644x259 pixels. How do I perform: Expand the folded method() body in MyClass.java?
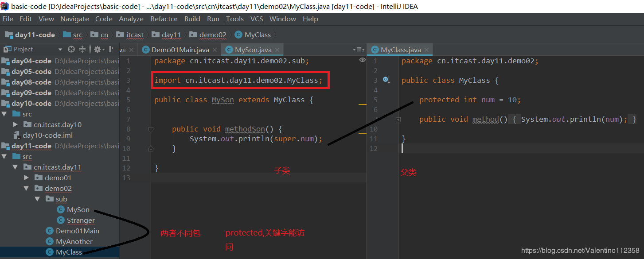(398, 120)
